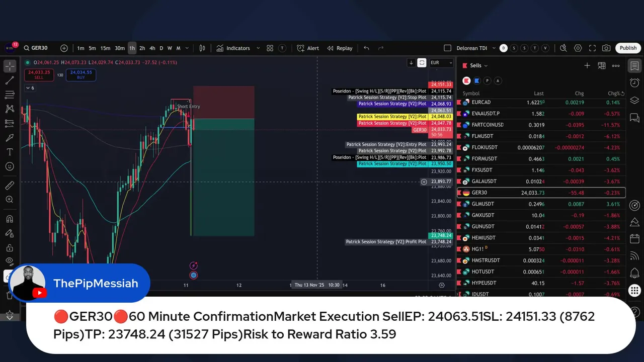
Task: Open watchlist advanced view table icon
Action: [x=601, y=65]
